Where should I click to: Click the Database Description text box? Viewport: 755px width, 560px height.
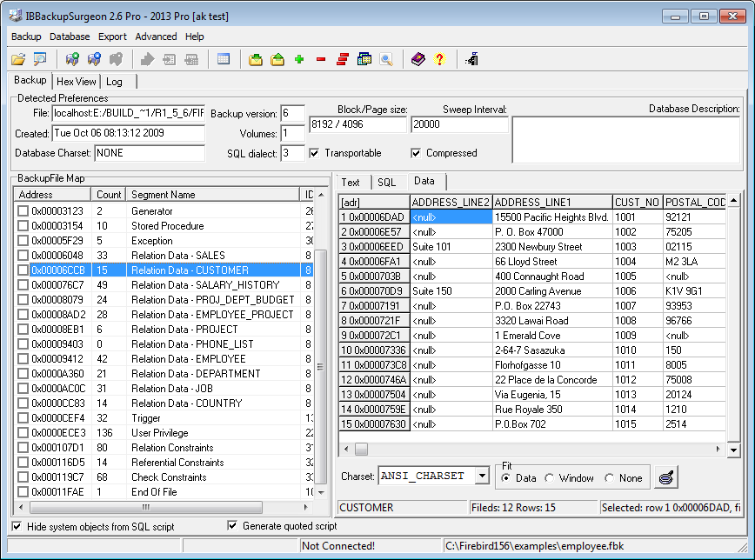click(x=626, y=140)
